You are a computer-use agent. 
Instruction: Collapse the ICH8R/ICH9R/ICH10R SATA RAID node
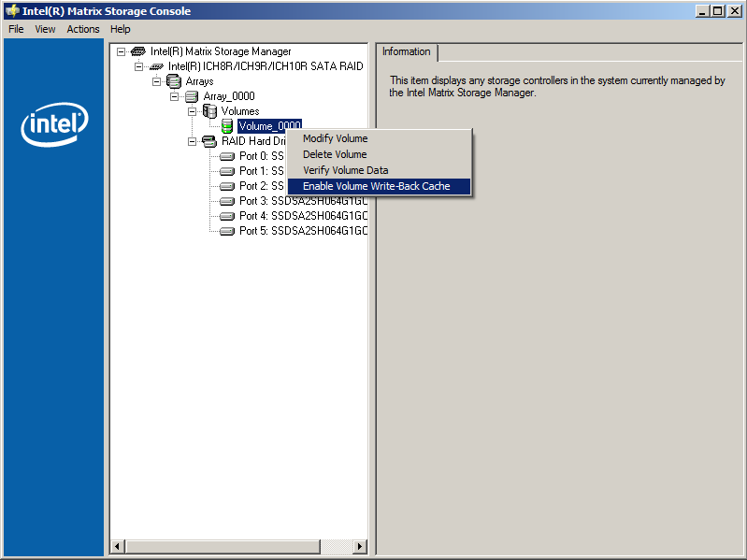tap(138, 66)
